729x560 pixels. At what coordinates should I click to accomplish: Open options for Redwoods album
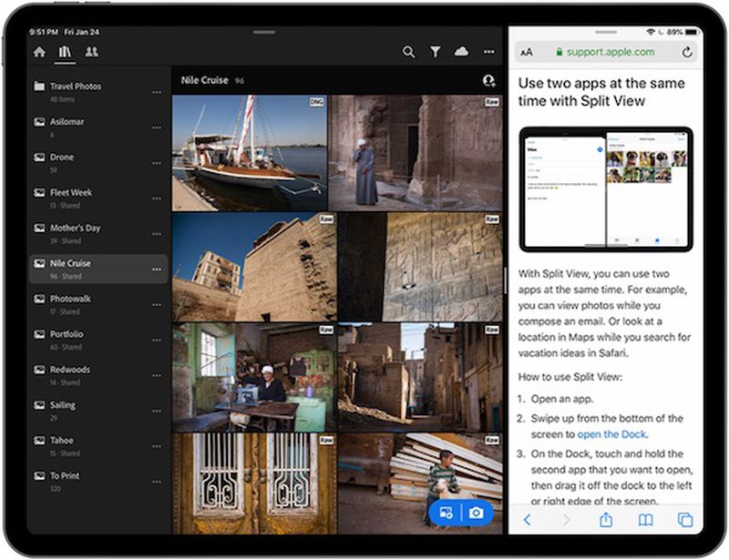click(x=157, y=375)
